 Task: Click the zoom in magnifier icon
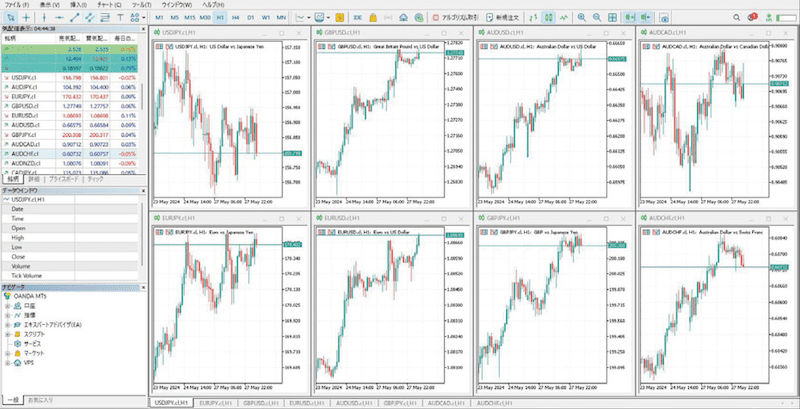581,17
